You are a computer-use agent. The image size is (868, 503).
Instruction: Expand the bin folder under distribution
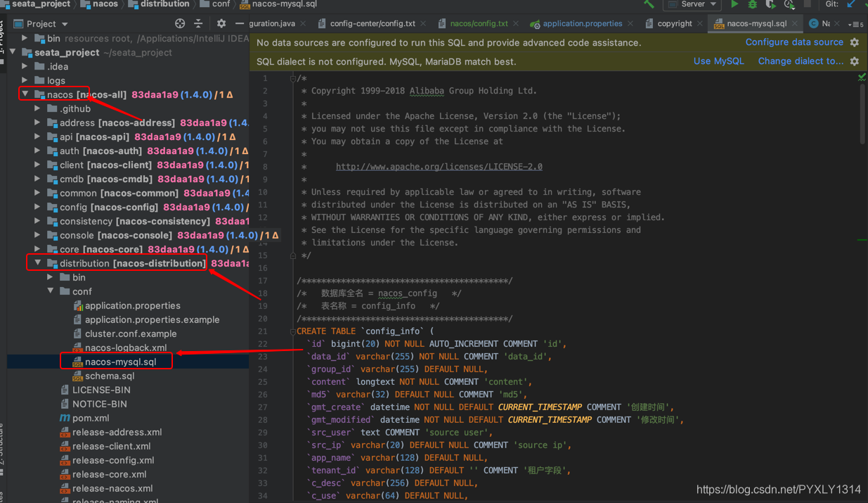click(51, 277)
